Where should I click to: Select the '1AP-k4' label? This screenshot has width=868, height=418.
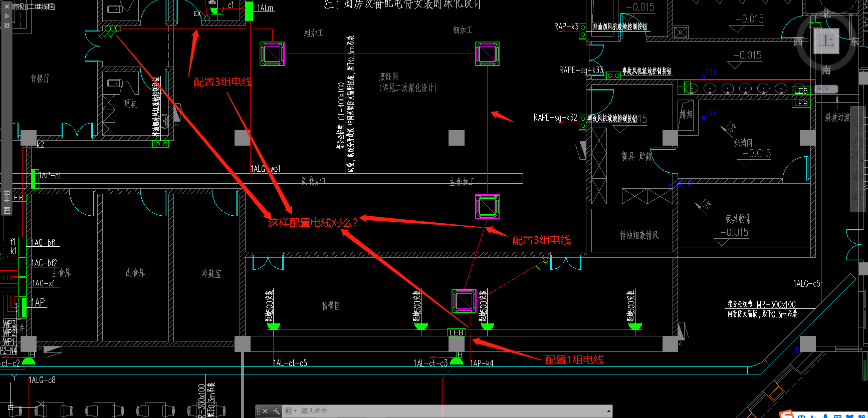[482, 363]
